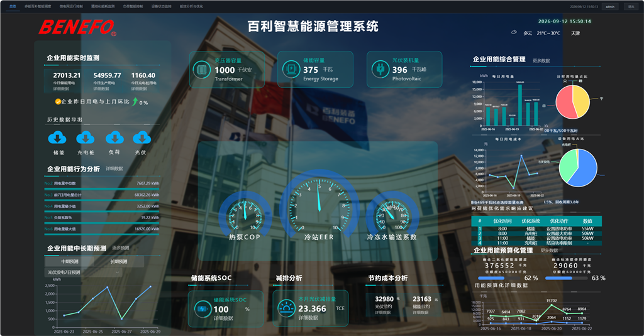The image size is (644, 336).
Task: Click the 储能系统SOC battery icon
Action: coord(202,309)
